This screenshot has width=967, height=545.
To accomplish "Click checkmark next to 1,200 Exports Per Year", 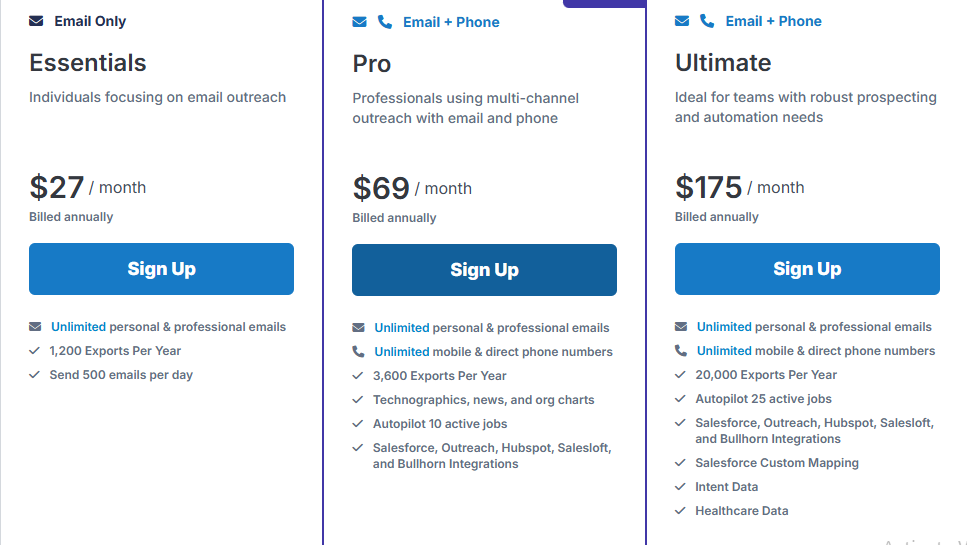I will [x=36, y=351].
